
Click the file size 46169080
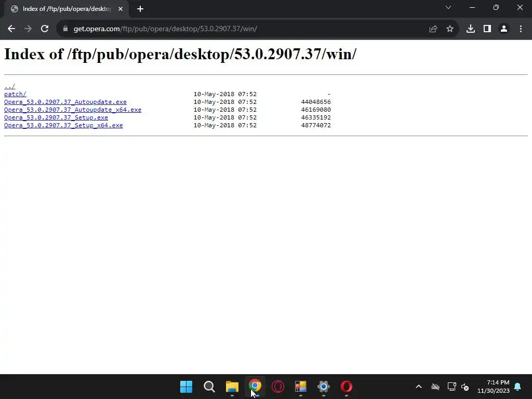(316, 110)
